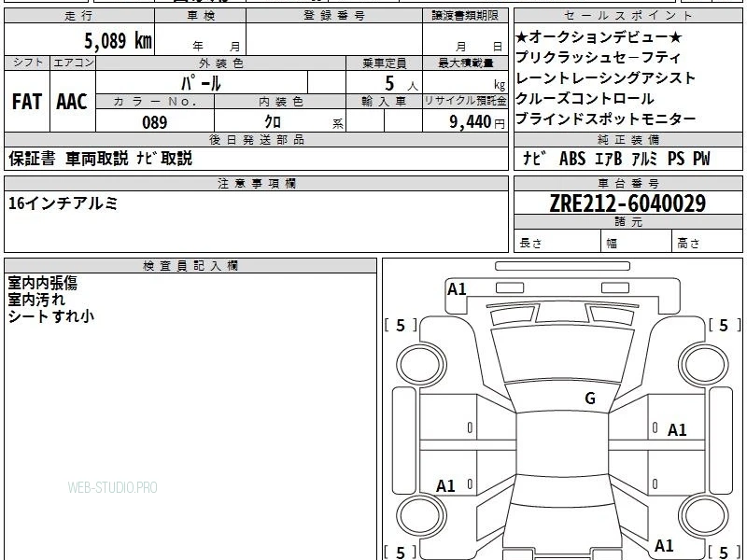Select the interior color value クロ
This screenshot has width=747, height=560.
[273, 122]
